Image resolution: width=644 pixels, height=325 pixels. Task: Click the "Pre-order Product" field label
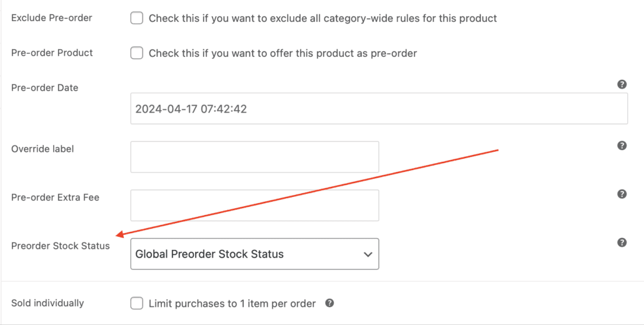tap(52, 53)
